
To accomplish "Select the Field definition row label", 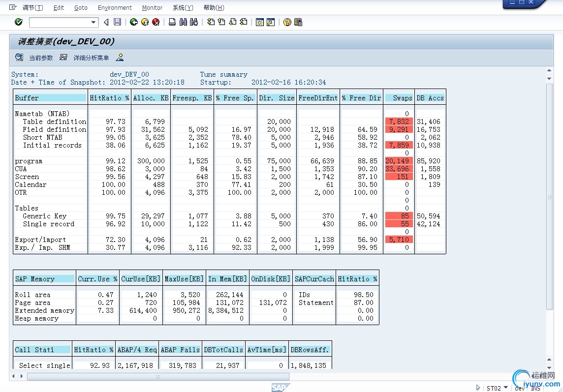I will point(54,129).
